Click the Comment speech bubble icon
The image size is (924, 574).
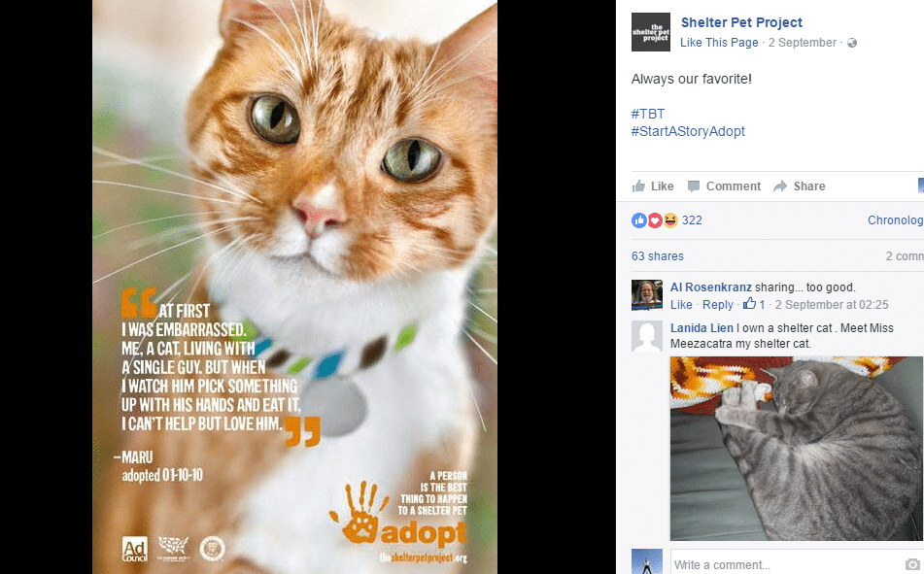694,186
